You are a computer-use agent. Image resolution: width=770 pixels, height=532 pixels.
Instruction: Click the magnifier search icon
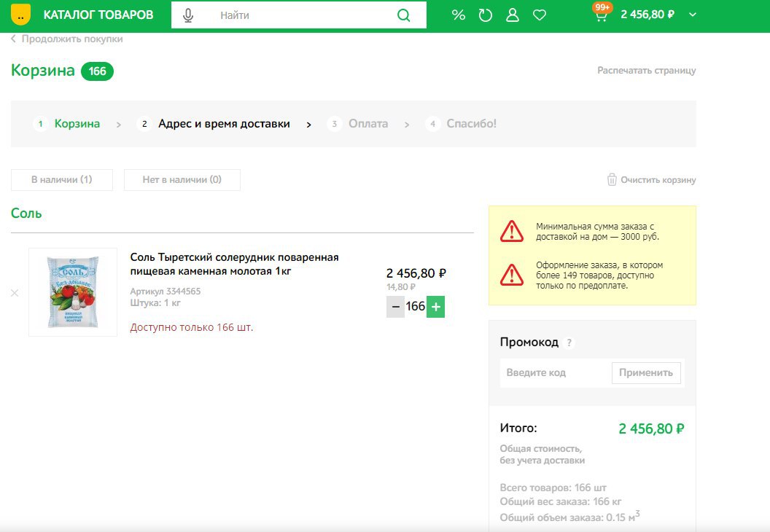pos(404,15)
